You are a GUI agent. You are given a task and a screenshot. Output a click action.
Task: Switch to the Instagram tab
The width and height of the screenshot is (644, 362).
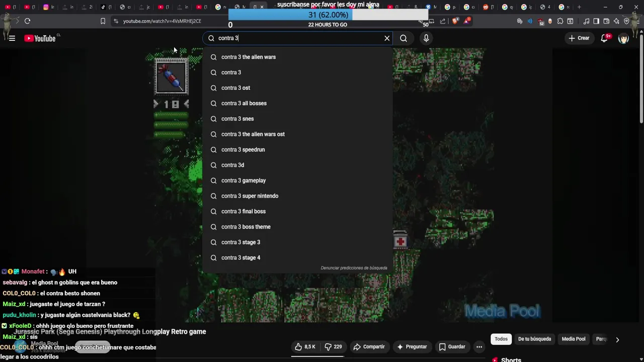[x=49, y=7]
